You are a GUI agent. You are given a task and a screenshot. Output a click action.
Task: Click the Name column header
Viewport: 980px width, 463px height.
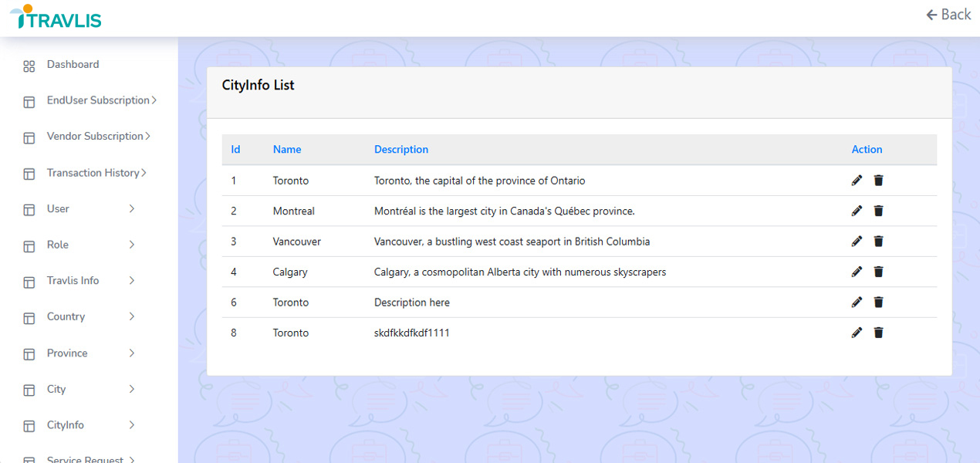[x=287, y=150]
